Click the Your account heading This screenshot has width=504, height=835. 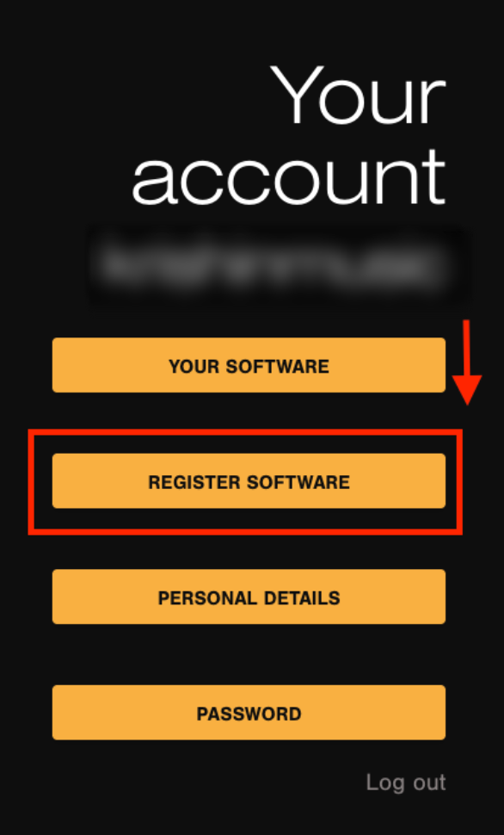288,135
